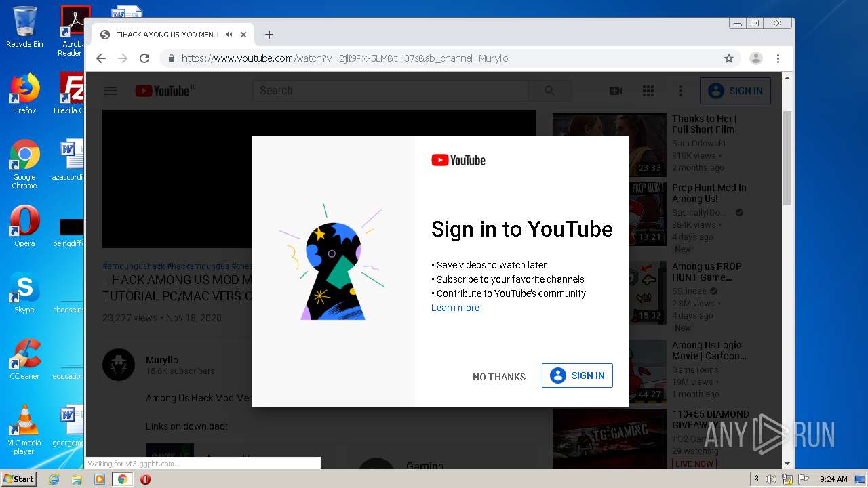The height and width of the screenshot is (488, 868).
Task: Open YouTube apps grid
Action: tap(648, 91)
